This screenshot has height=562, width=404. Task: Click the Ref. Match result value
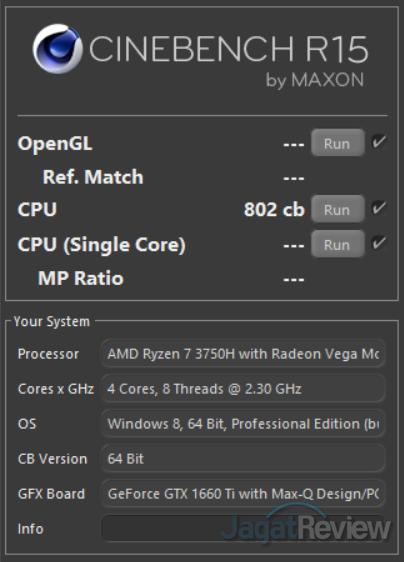pos(294,178)
